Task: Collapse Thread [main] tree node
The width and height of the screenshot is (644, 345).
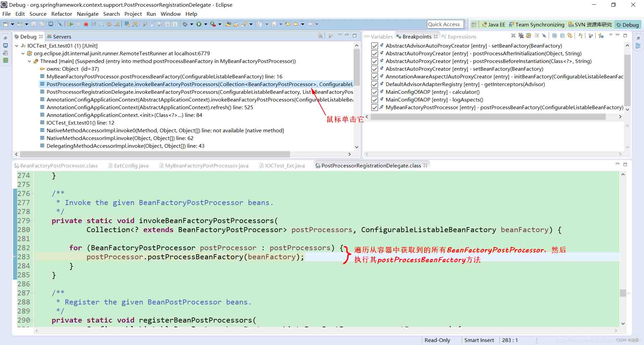Action: [x=29, y=61]
